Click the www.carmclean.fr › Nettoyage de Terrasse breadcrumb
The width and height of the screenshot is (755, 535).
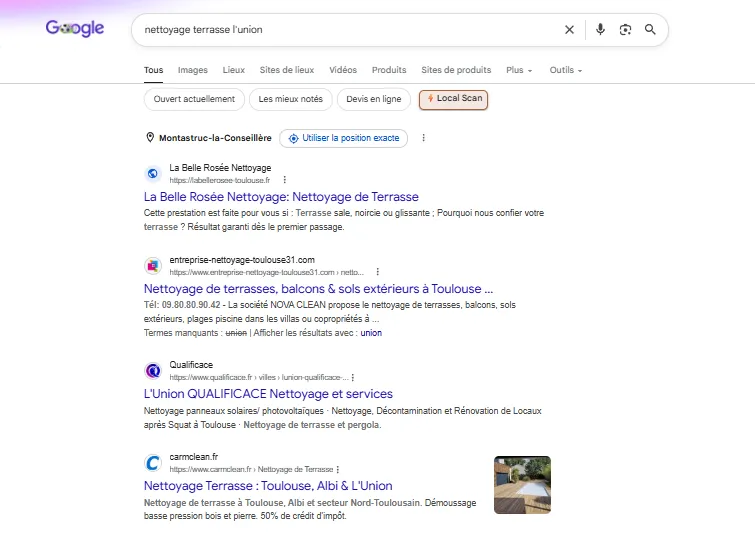click(x=251, y=469)
